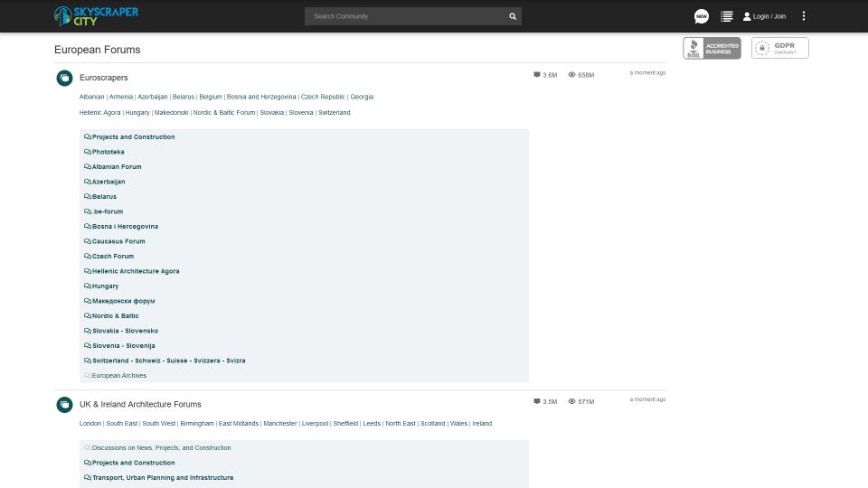Open the Armenia quick link

click(120, 97)
